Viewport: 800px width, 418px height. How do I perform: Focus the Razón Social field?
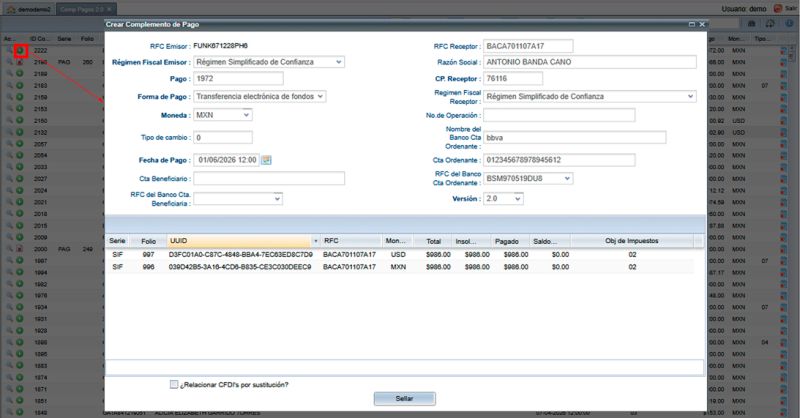(x=590, y=62)
